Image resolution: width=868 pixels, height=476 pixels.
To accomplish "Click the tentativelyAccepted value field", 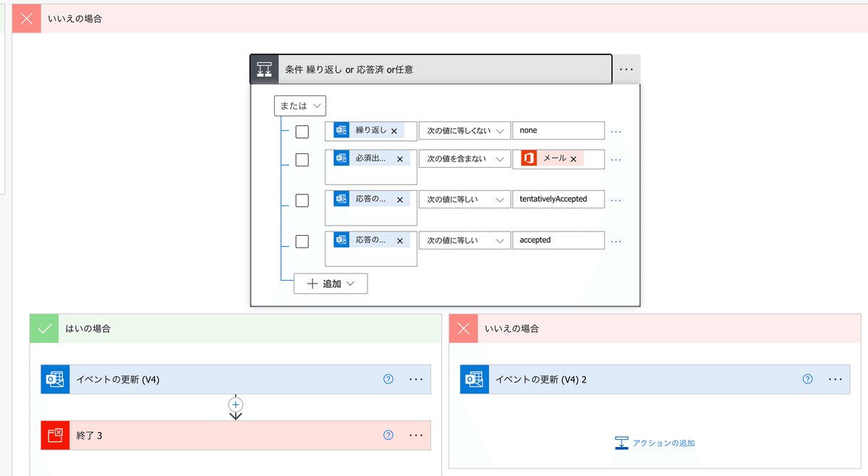I will 558,199.
